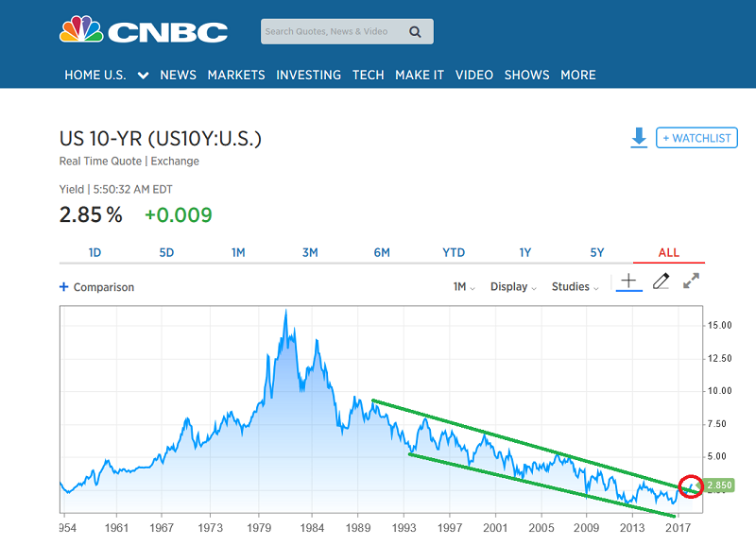Select the 1D range tab
This screenshot has width=756, height=545.
tap(95, 252)
